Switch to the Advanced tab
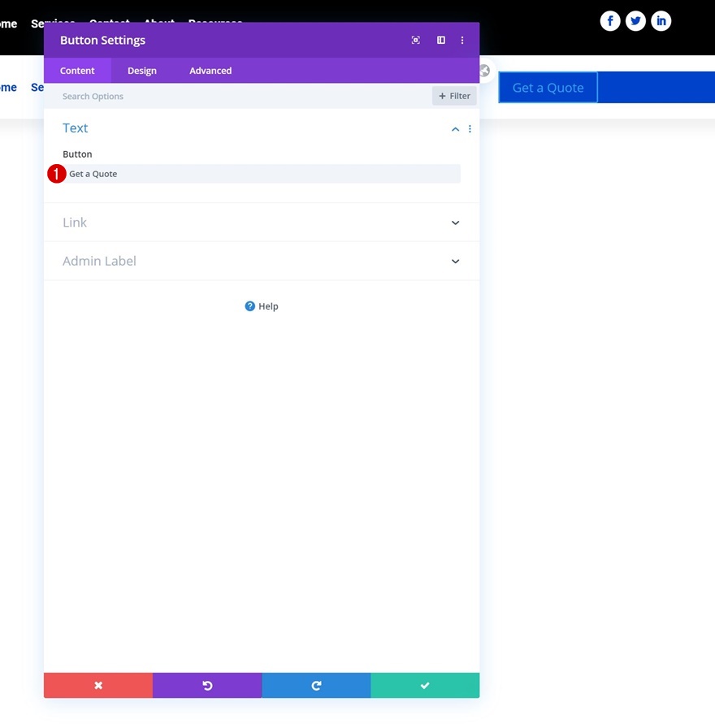 tap(210, 71)
